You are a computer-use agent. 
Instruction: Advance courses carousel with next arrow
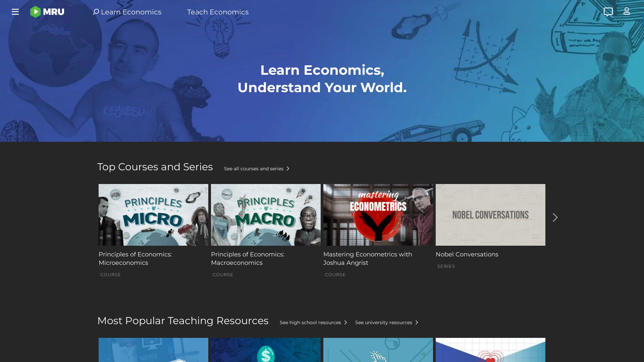click(555, 218)
